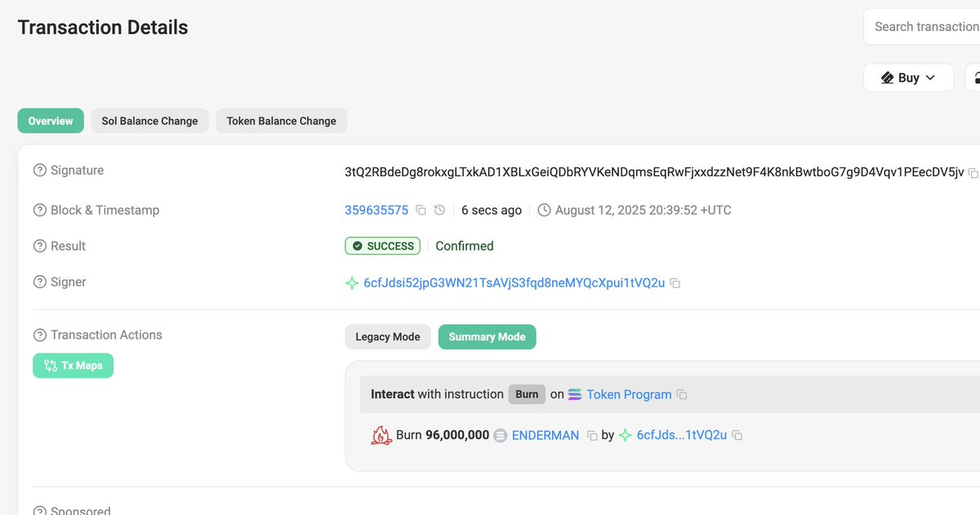Open the Buy dropdown
The height and width of the screenshot is (515, 980).
pos(908,78)
